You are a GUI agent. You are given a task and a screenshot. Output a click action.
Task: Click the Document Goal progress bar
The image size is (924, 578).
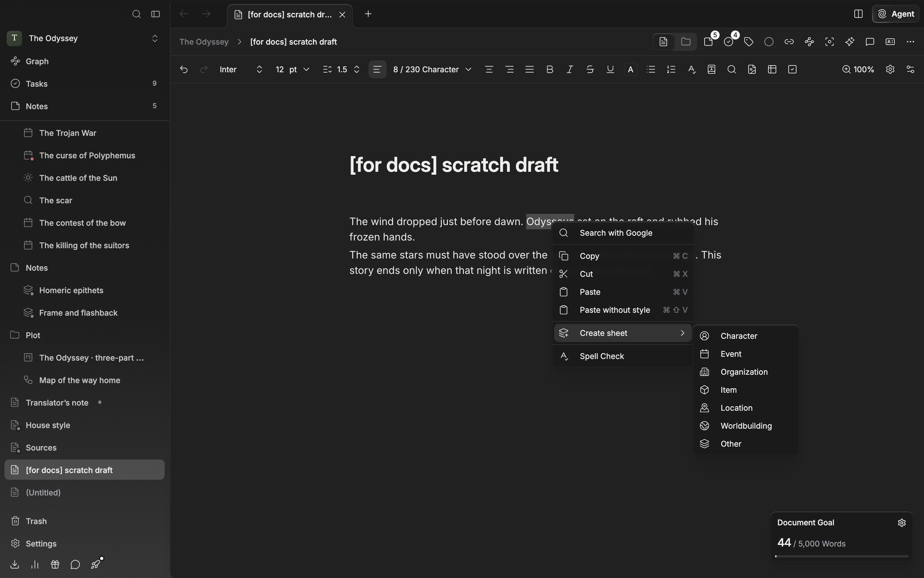pos(842,556)
